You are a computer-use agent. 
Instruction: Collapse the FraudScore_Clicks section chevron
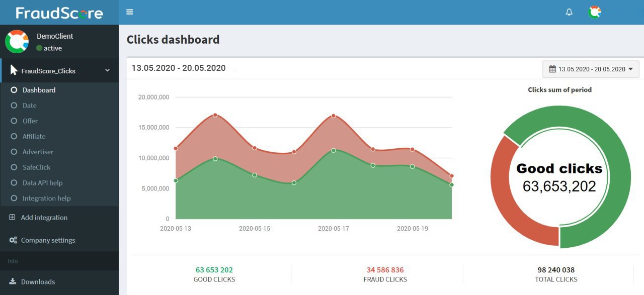107,71
